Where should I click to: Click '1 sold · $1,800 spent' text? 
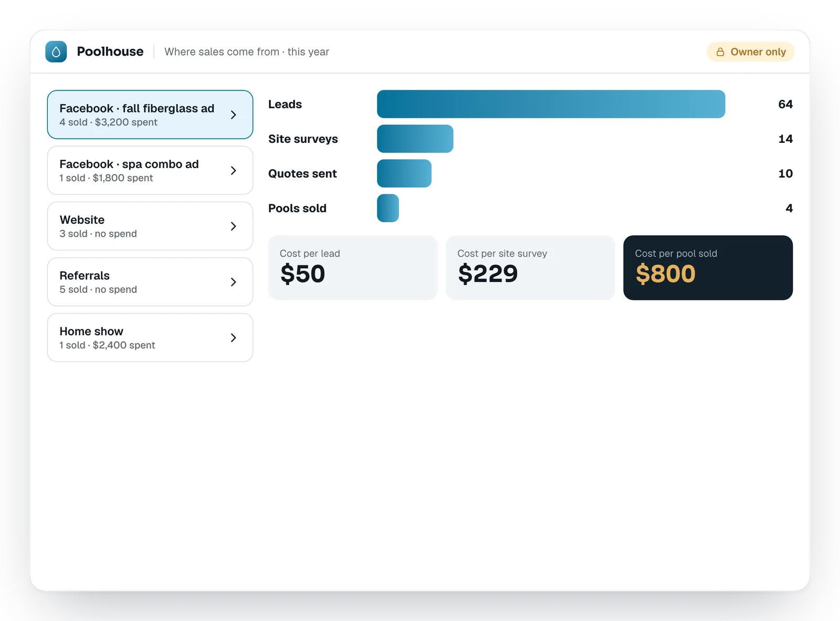click(x=106, y=178)
